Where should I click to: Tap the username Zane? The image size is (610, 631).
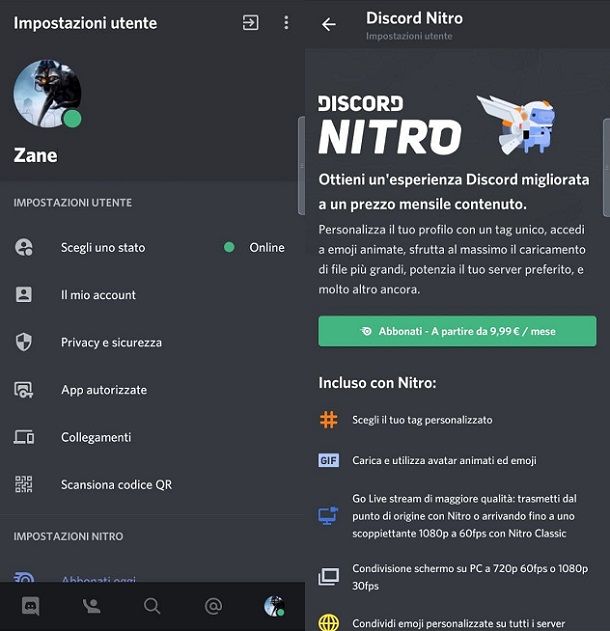point(35,155)
